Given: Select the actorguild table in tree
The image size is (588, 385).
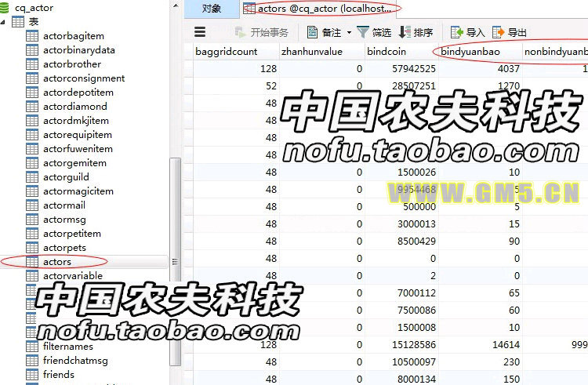Looking at the screenshot, I should pyautogui.click(x=66, y=177).
